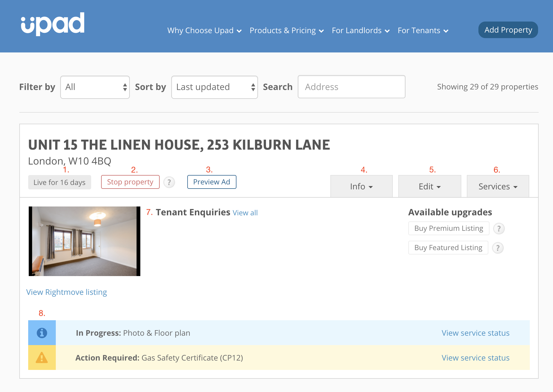Open the View Rightmove listing link
This screenshot has height=392, width=553.
[67, 292]
